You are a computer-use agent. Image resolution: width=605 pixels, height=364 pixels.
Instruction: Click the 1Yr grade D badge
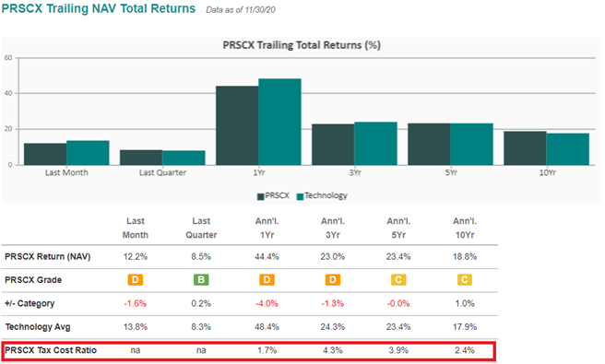tap(267, 280)
